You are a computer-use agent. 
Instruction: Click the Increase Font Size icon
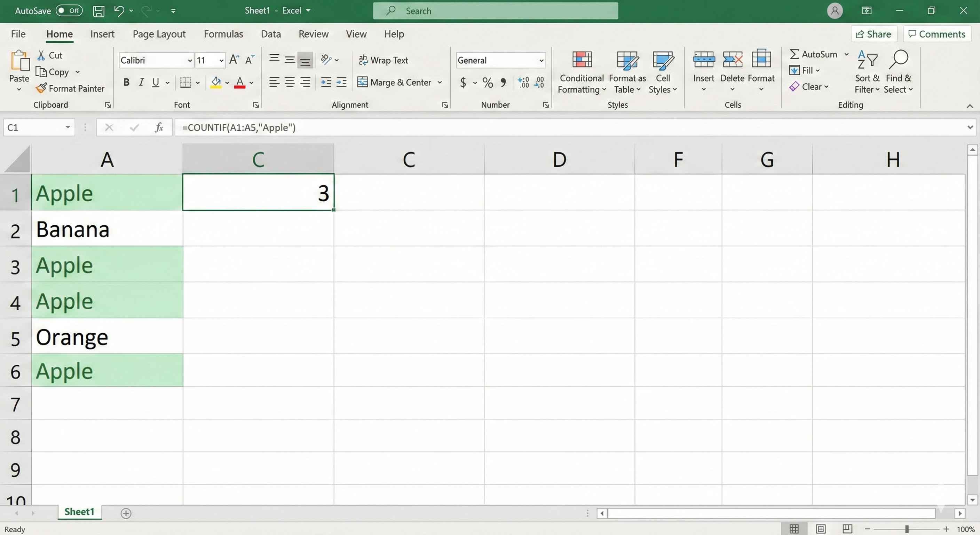(x=234, y=60)
